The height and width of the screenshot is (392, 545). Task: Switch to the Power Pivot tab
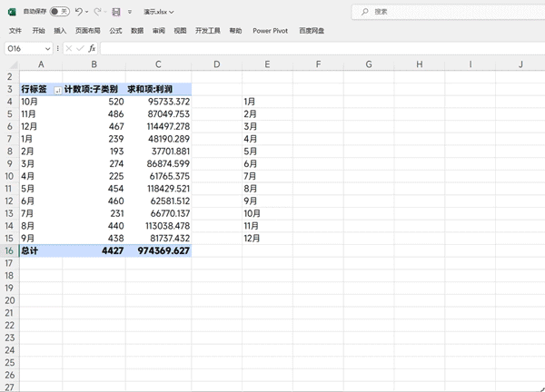point(270,31)
